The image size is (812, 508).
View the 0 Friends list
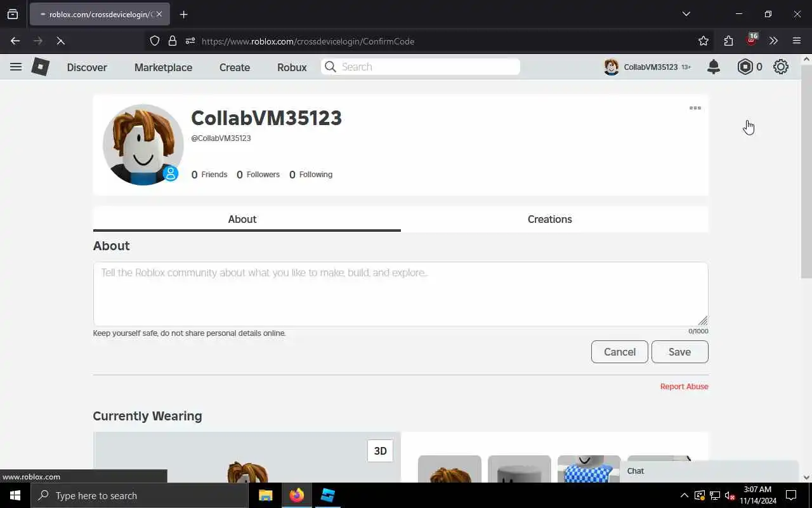[x=209, y=175]
